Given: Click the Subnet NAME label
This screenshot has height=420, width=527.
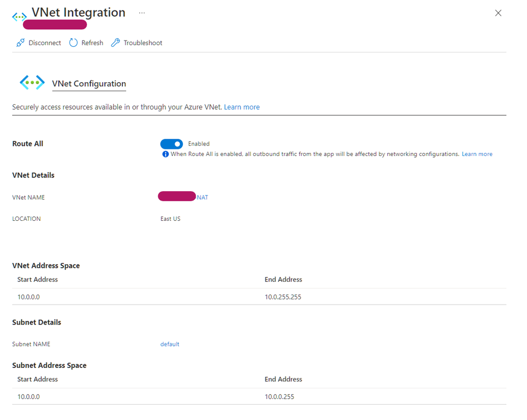Looking at the screenshot, I should pos(31,344).
